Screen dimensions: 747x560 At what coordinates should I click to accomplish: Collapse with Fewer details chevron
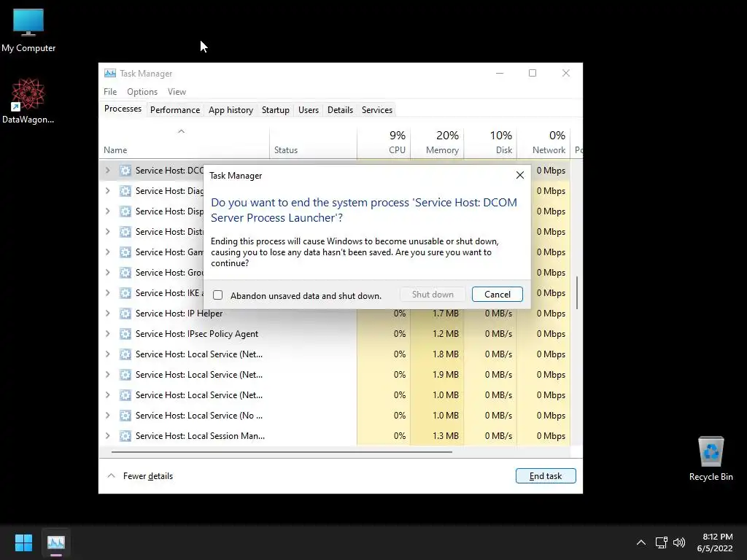pyautogui.click(x=111, y=475)
